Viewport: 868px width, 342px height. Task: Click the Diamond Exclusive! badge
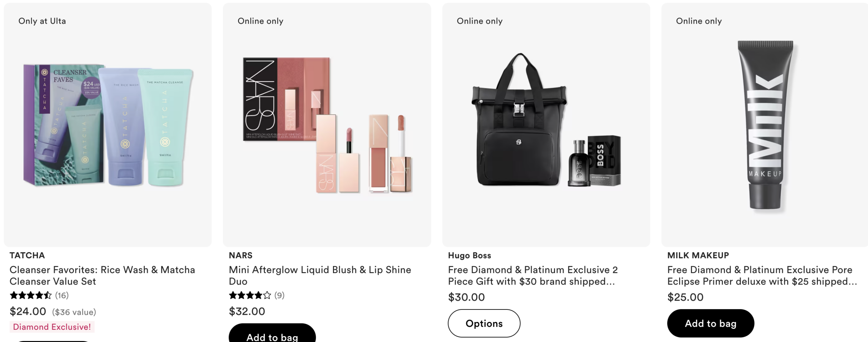pos(52,327)
